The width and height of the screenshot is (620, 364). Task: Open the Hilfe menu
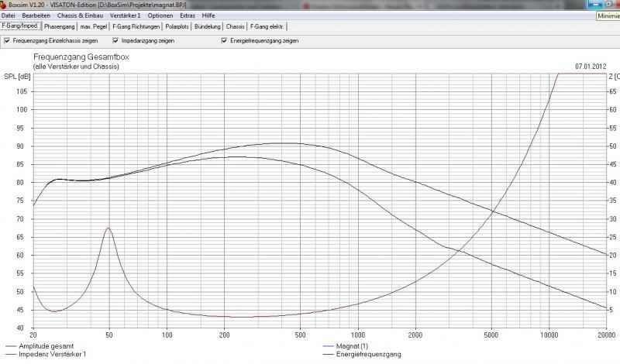tap(208, 15)
